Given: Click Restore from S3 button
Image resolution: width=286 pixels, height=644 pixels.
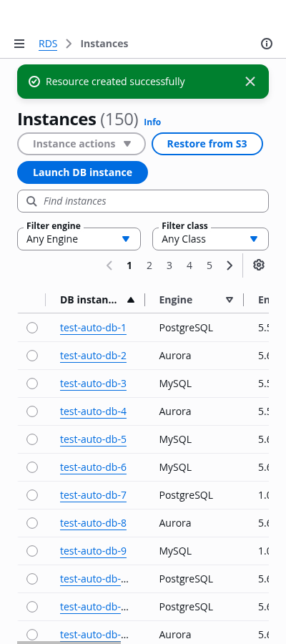Looking at the screenshot, I should point(207,144).
